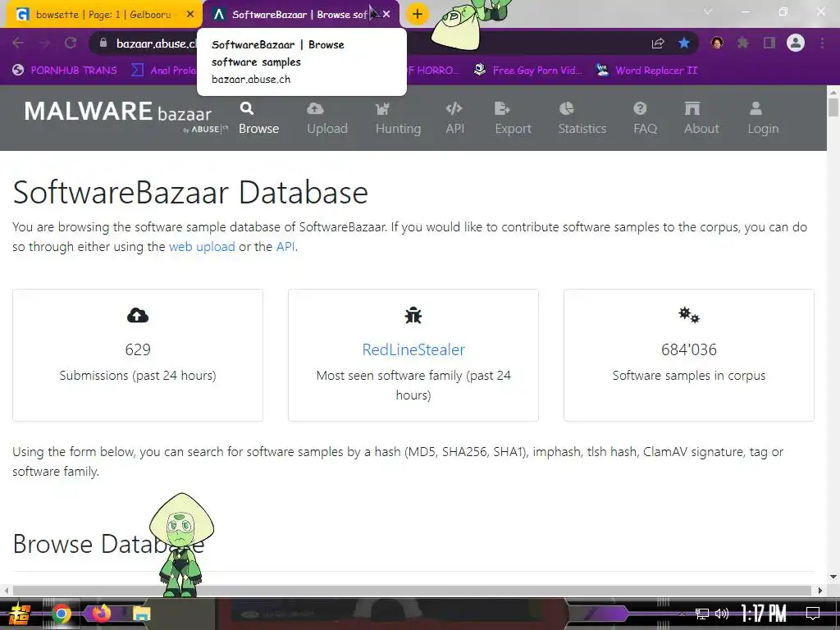Click the volume speaker tray icon
The width and height of the screenshot is (840, 630).
(722, 614)
